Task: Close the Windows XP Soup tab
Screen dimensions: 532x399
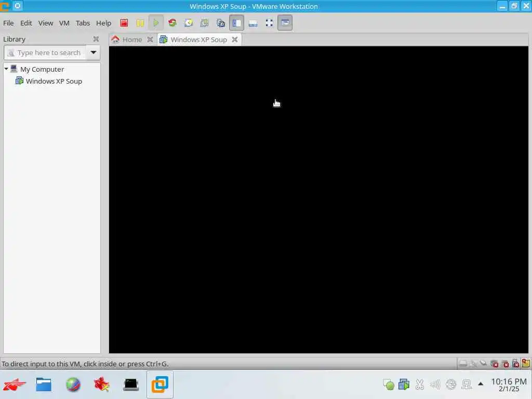Action: pyautogui.click(x=235, y=39)
